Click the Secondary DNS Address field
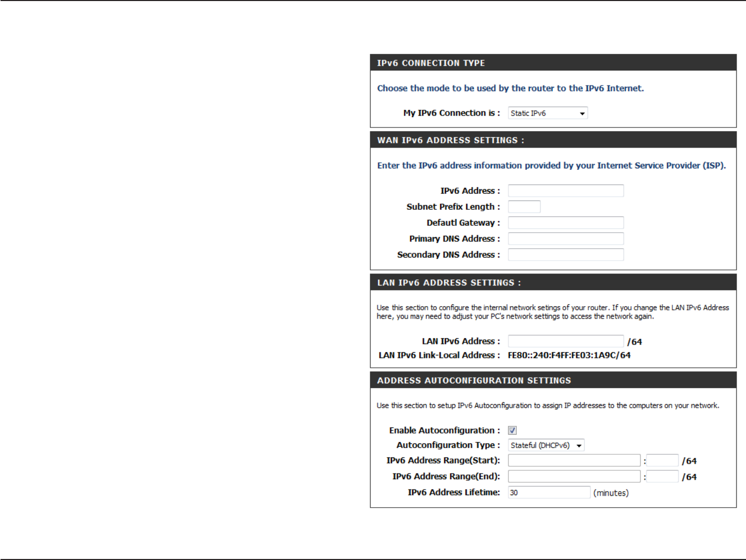The image size is (746, 560). click(566, 255)
